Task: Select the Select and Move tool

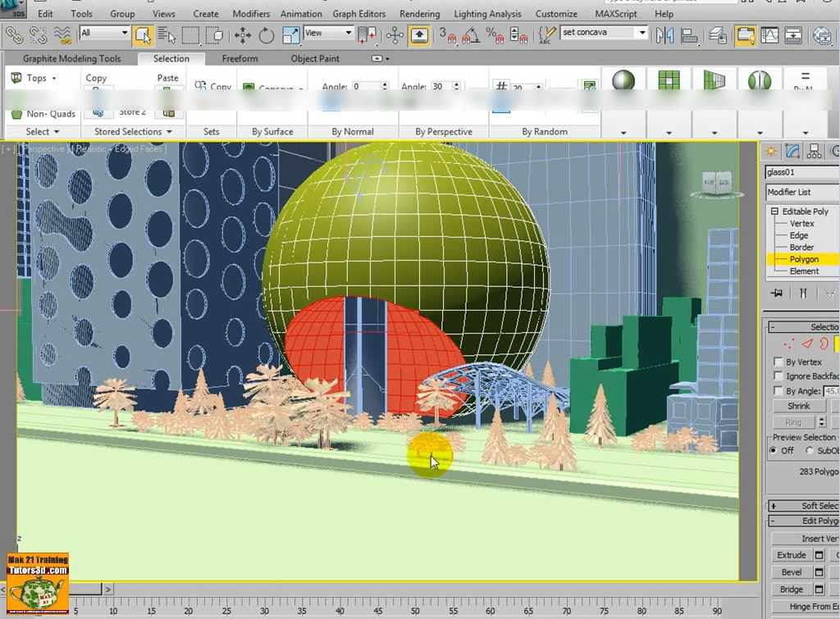Action: click(242, 36)
